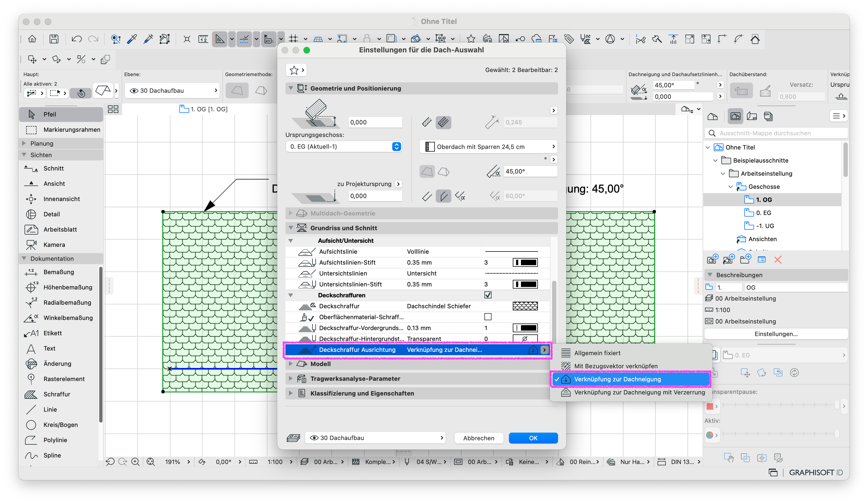Click the Untersichtslinien-Stift pen color swatch

tap(525, 285)
